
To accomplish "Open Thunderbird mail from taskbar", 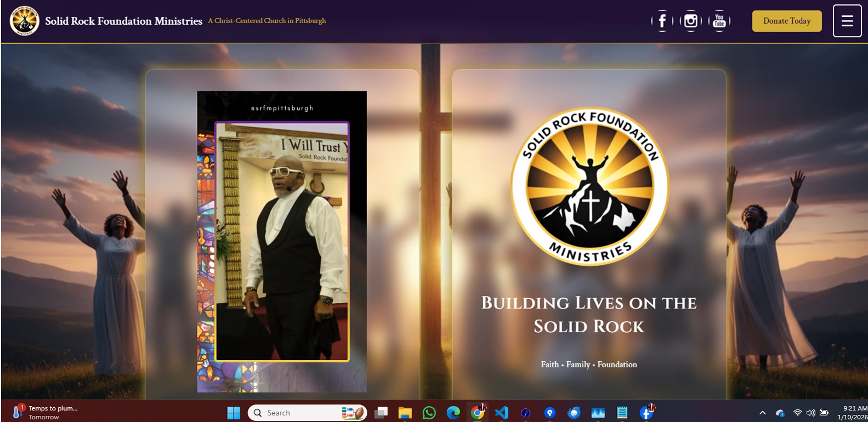I will pyautogui.click(x=574, y=413).
